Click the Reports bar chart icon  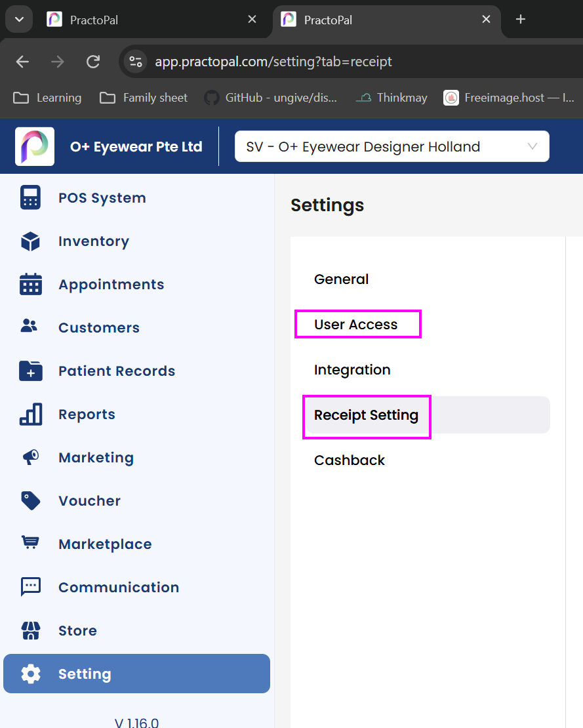click(31, 414)
